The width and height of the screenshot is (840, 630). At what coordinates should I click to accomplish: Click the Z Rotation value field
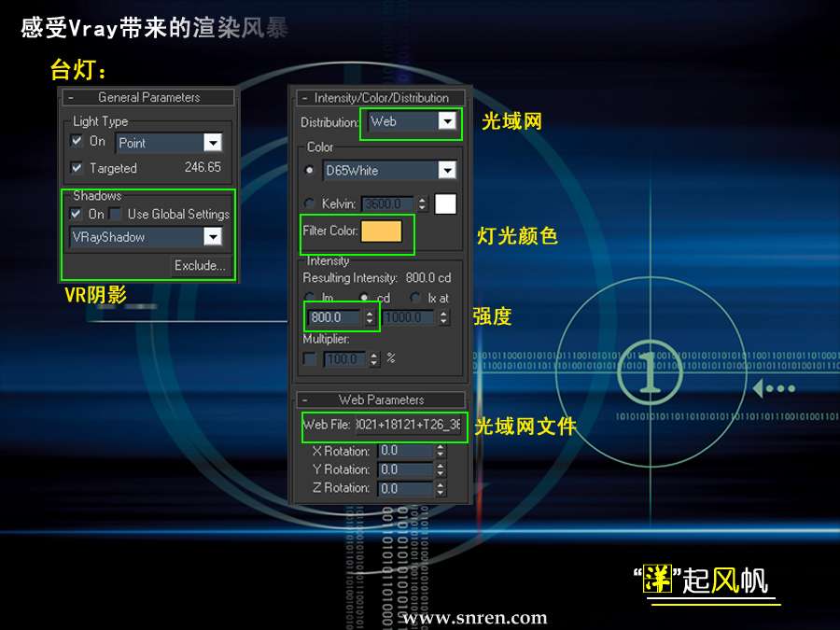[x=405, y=488]
